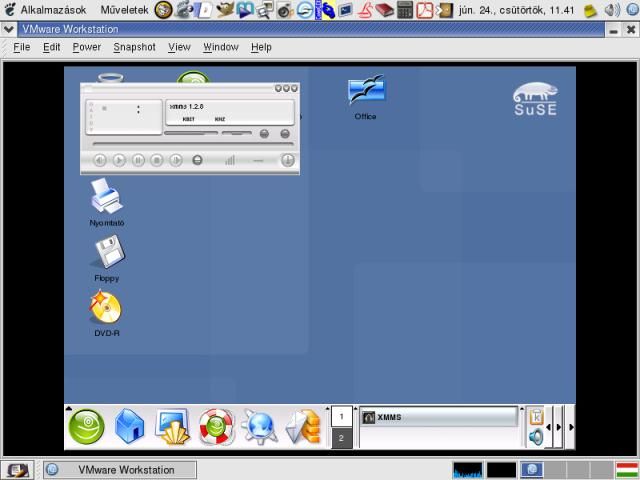This screenshot has width=640, height=480.
Task: Open the green SuSE start menu button
Action: coord(87,427)
